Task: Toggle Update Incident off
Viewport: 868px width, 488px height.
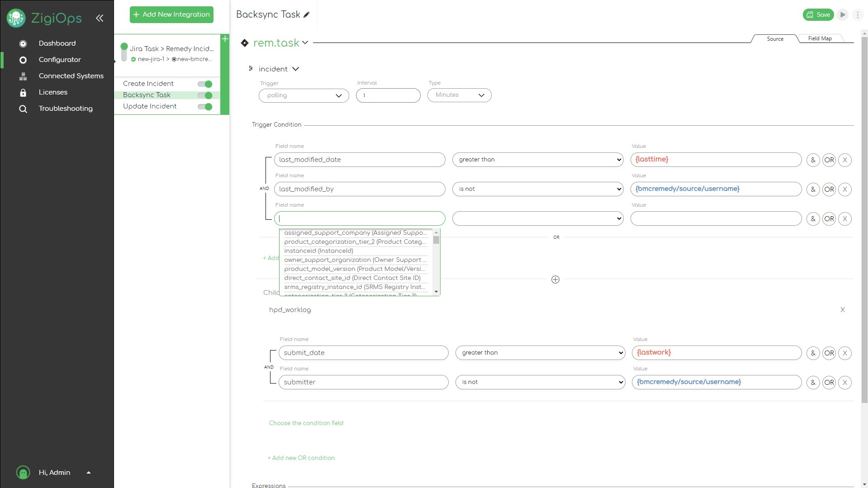Action: [204, 106]
